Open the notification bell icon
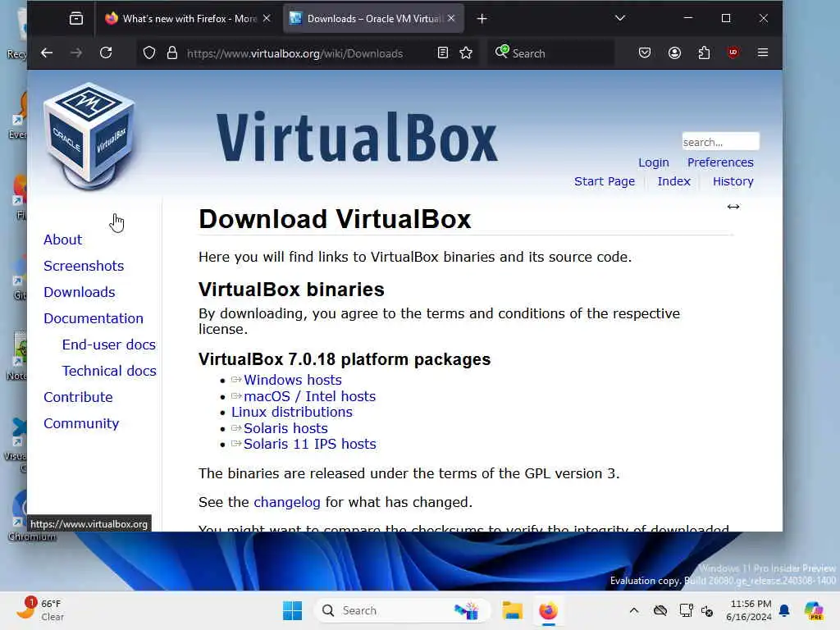Viewport: 840px width, 630px height. tap(784, 610)
